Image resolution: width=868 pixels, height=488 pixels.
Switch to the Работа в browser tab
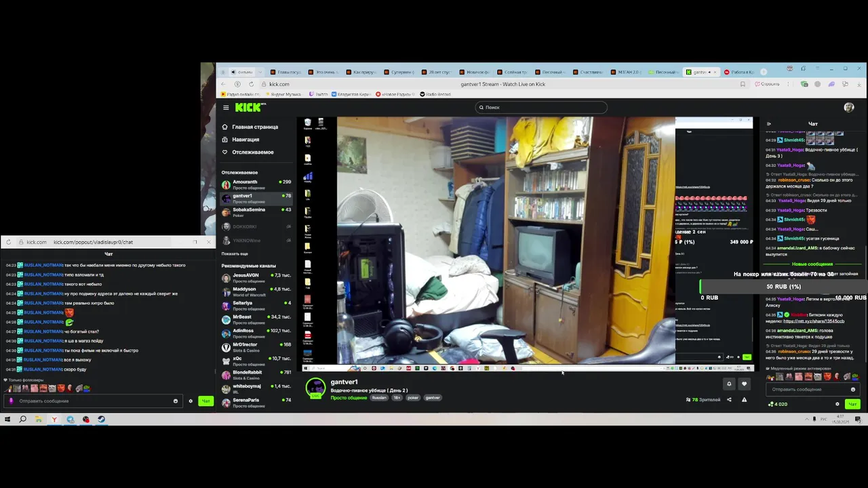point(738,72)
